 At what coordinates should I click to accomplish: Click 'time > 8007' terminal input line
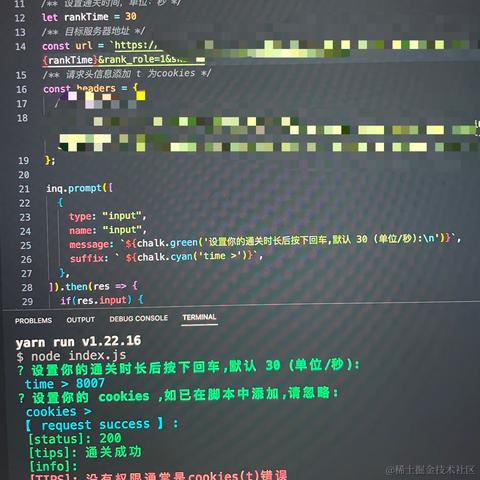65,384
